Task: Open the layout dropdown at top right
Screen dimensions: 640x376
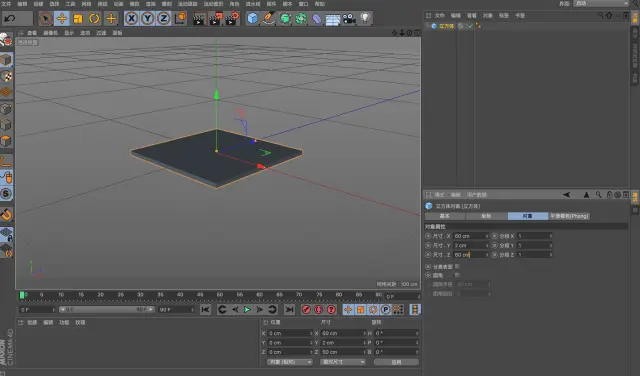Action: pos(601,3)
